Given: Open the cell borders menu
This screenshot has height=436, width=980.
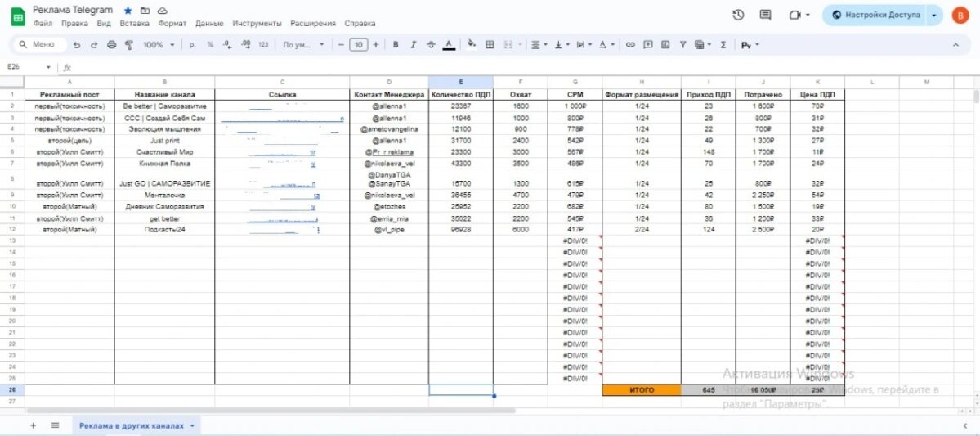Looking at the screenshot, I should click(490, 44).
